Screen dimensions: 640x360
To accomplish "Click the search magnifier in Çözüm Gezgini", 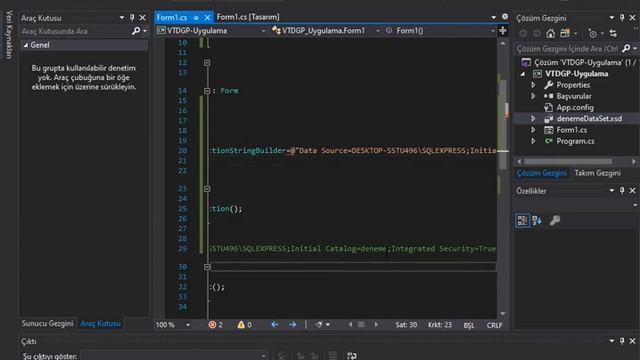I will [626, 49].
